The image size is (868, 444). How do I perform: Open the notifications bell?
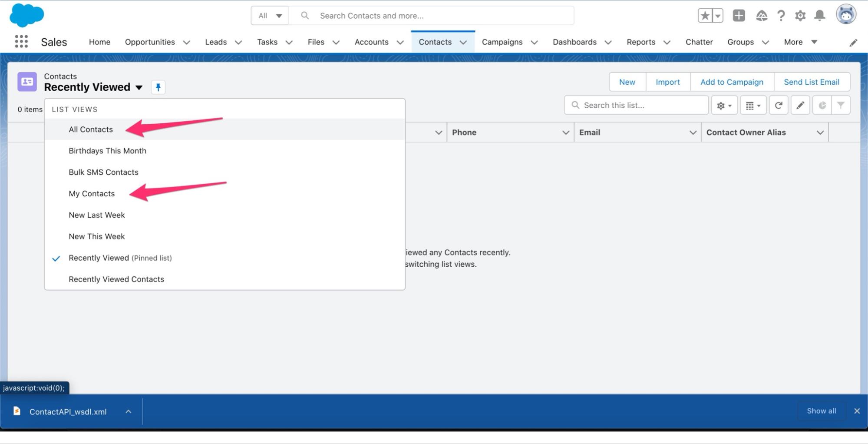pos(819,16)
